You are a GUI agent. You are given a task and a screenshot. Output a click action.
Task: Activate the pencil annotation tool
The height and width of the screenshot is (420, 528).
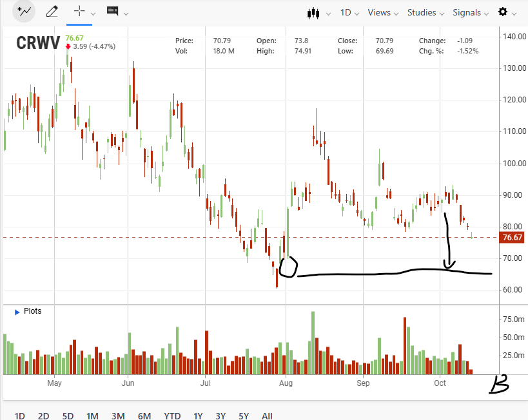point(52,12)
